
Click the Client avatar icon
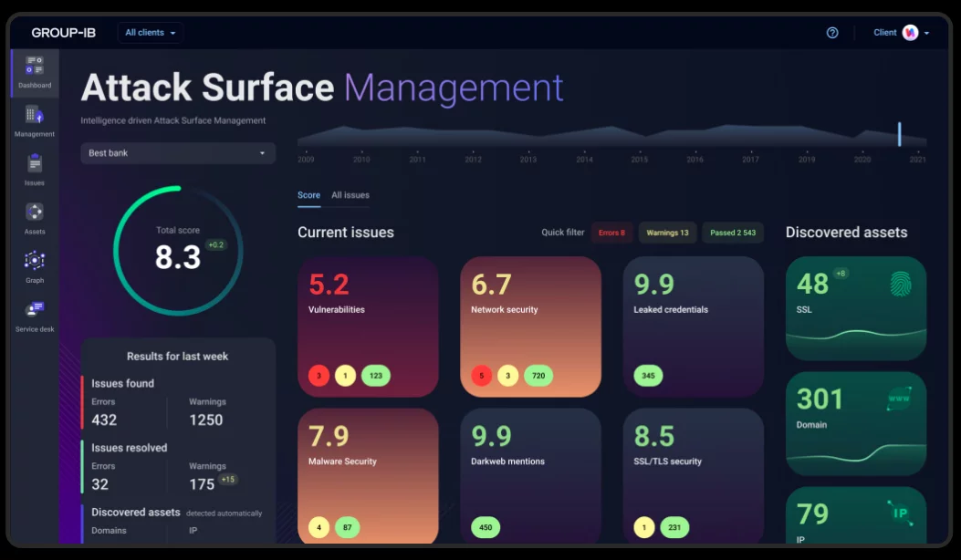point(910,33)
